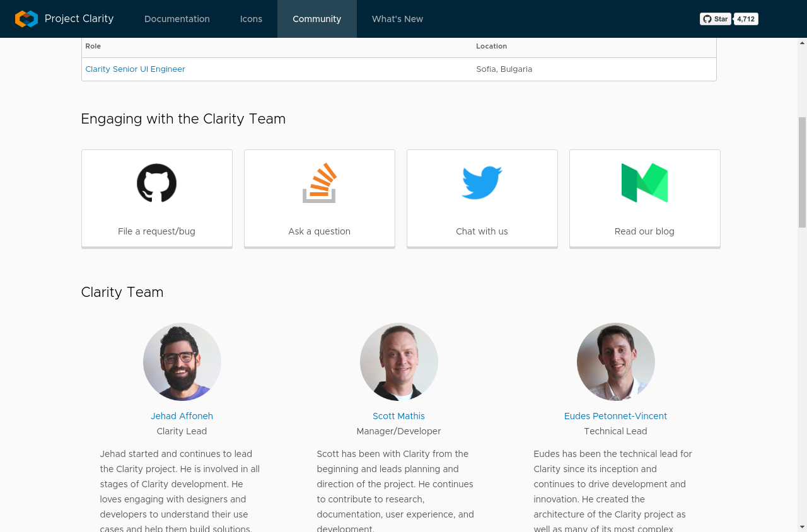Click the Stack Overflow icon
Viewport: 807px width, 532px height.
(320, 183)
